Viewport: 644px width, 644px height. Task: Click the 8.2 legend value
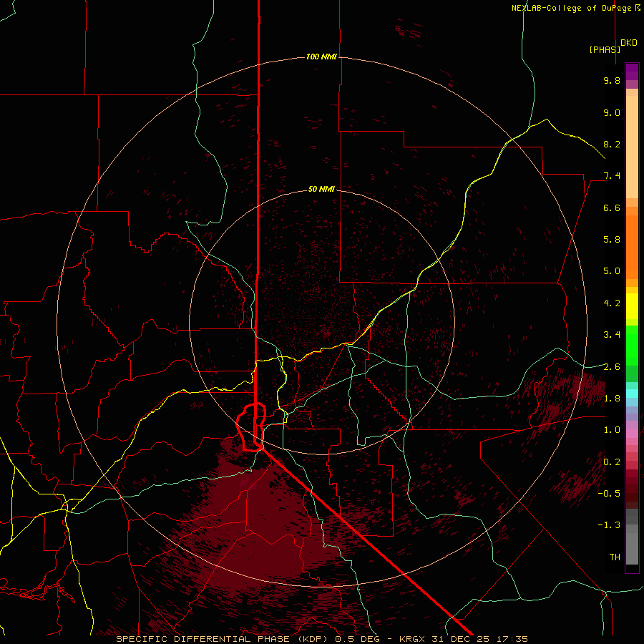click(612, 144)
